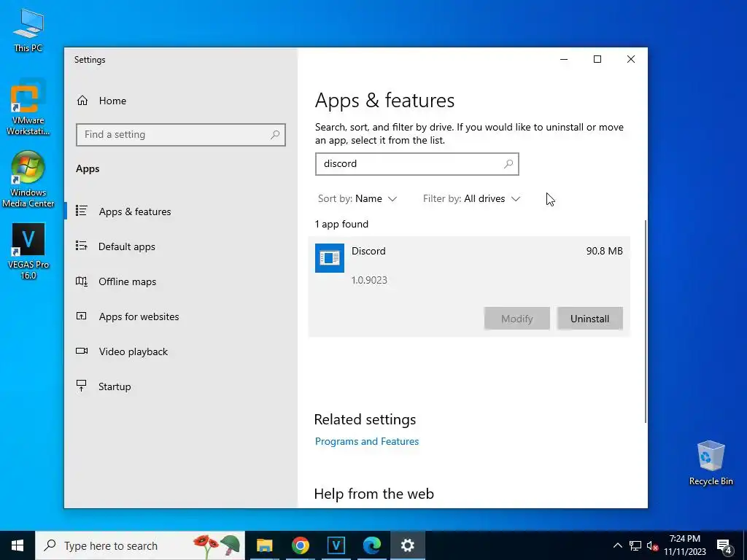Select Apps & features in sidebar
The height and width of the screenshot is (560, 747).
coord(134,211)
